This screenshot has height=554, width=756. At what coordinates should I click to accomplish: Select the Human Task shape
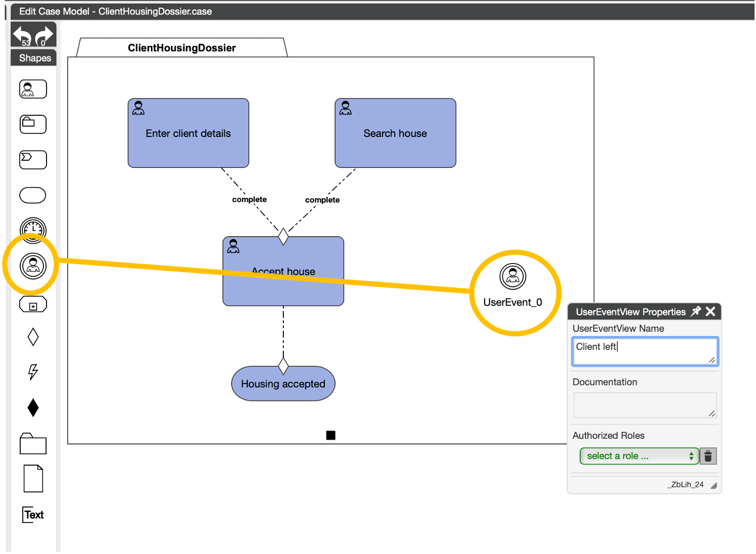coord(33,89)
